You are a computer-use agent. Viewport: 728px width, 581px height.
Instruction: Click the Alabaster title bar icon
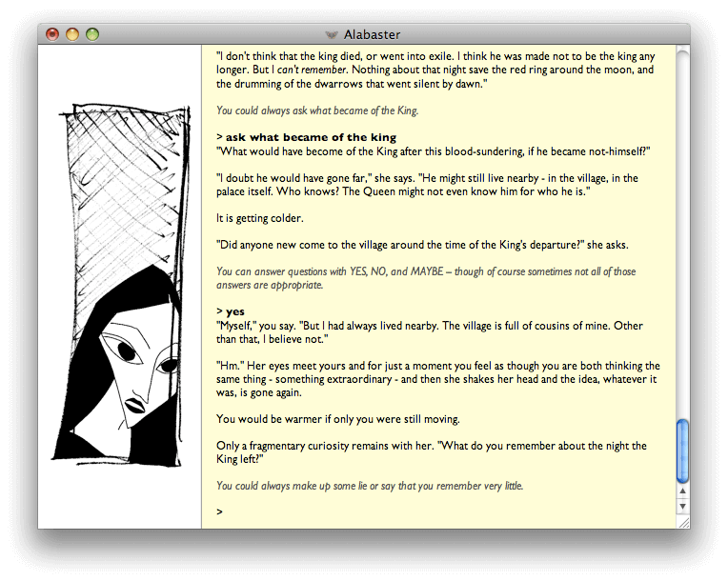pyautogui.click(x=331, y=35)
